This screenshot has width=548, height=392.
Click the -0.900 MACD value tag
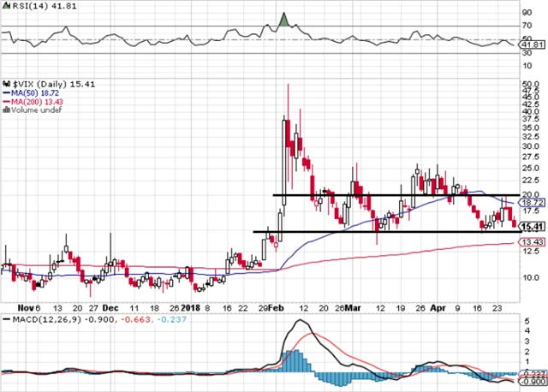tap(533, 382)
